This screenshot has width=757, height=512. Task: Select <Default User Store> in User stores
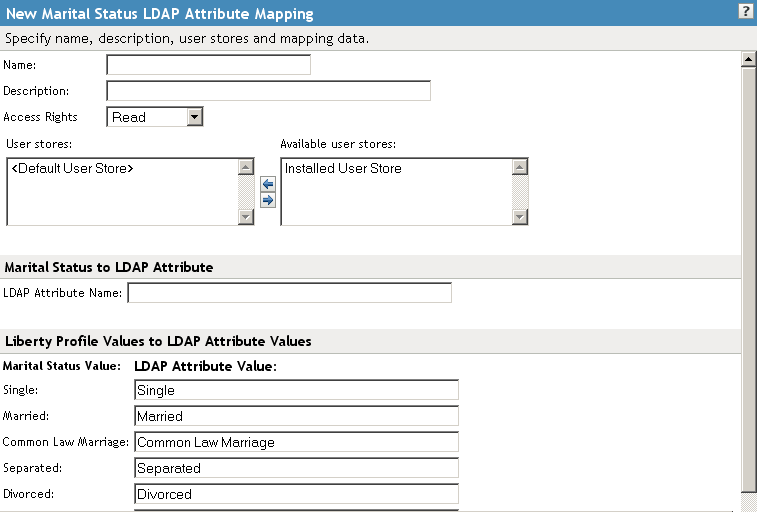(72, 168)
